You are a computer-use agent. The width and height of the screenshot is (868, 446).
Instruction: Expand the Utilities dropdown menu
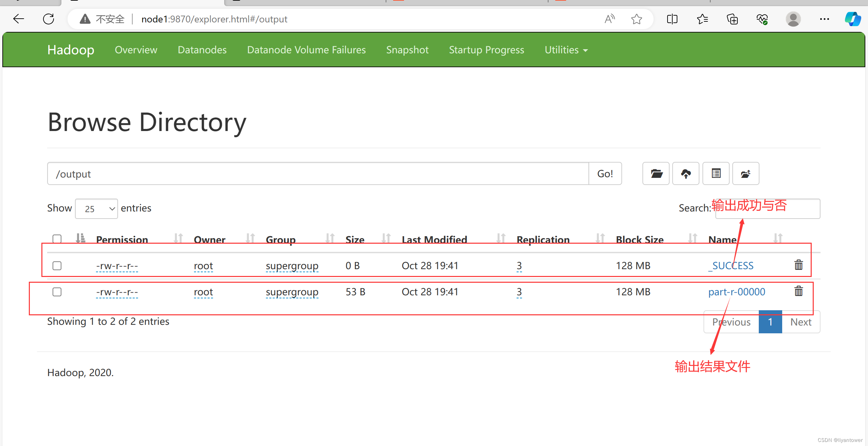pos(566,50)
